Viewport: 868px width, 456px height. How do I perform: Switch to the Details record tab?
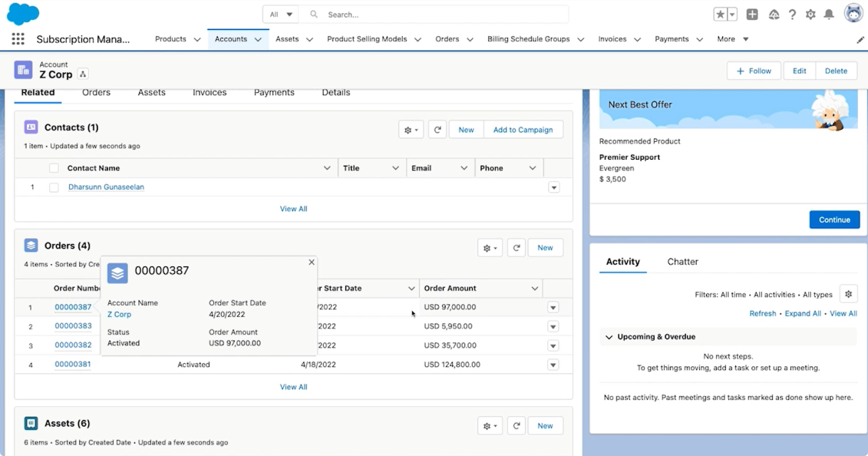(336, 93)
